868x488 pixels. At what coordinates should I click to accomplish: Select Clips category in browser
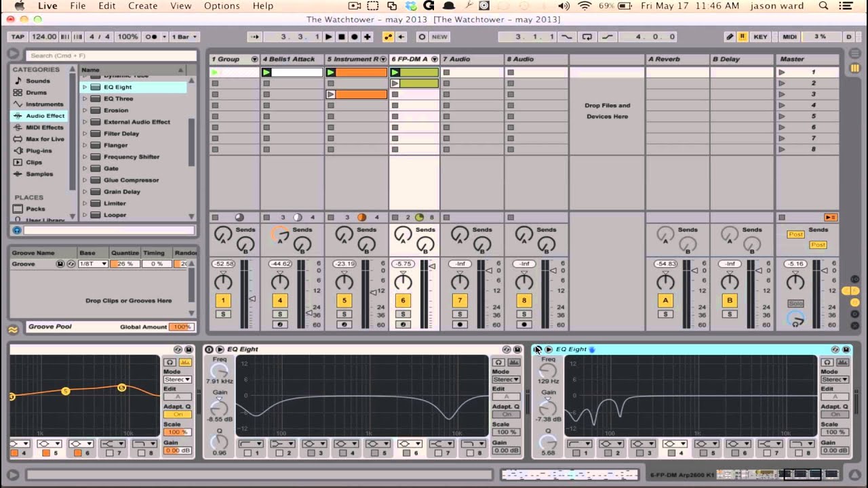point(34,162)
